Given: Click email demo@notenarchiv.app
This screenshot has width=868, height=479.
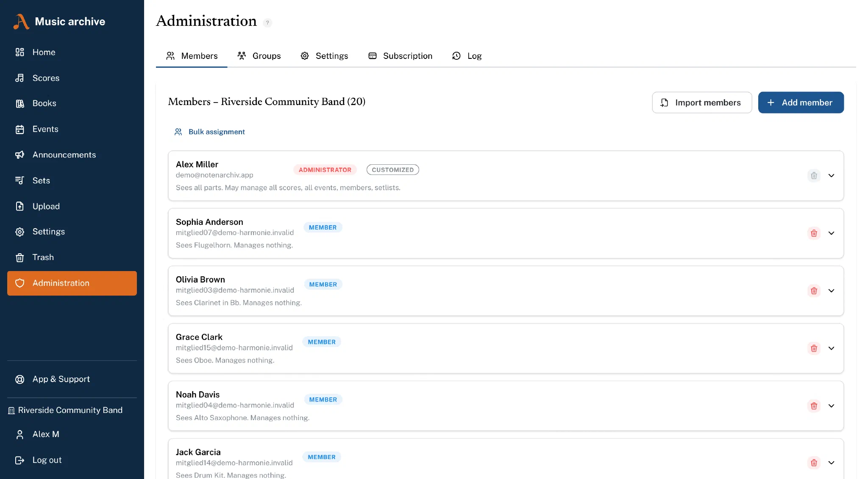Looking at the screenshot, I should [214, 175].
